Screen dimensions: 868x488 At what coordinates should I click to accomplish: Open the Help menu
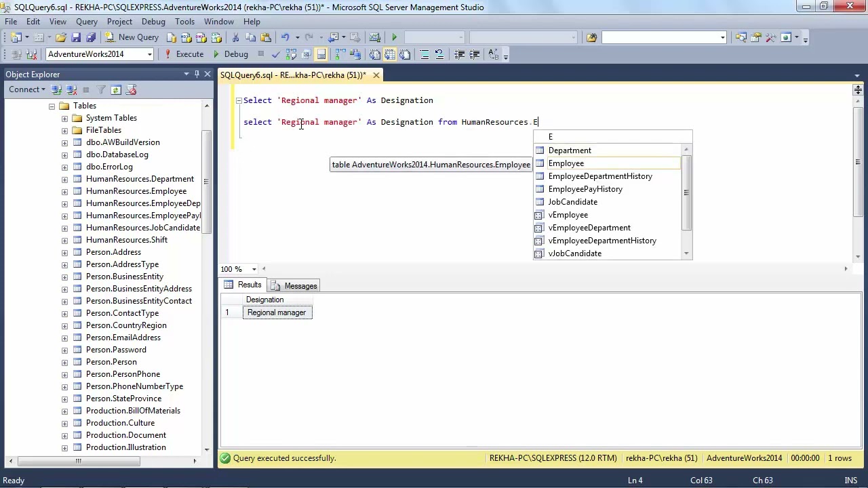click(252, 22)
